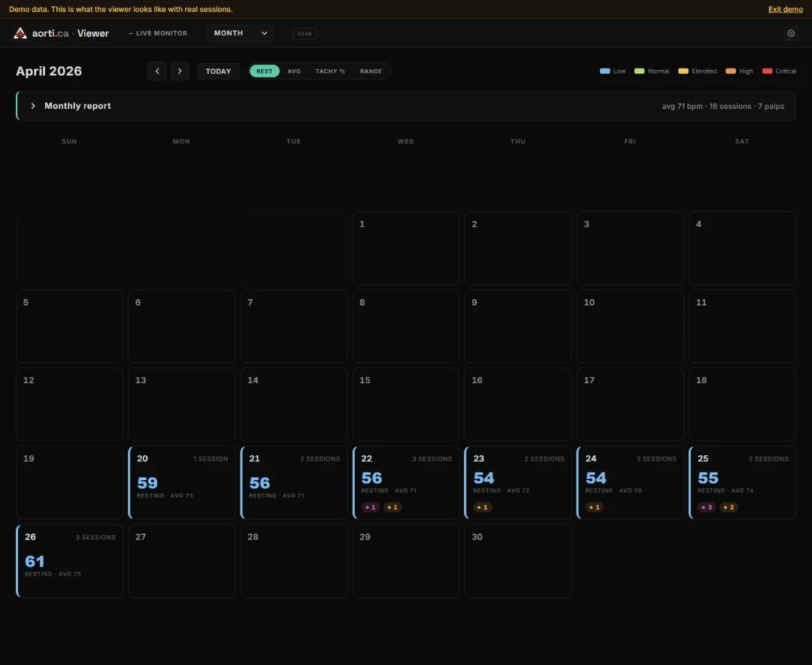This screenshot has width=812, height=665.
Task: Open the April 20 day card
Action: click(x=182, y=482)
